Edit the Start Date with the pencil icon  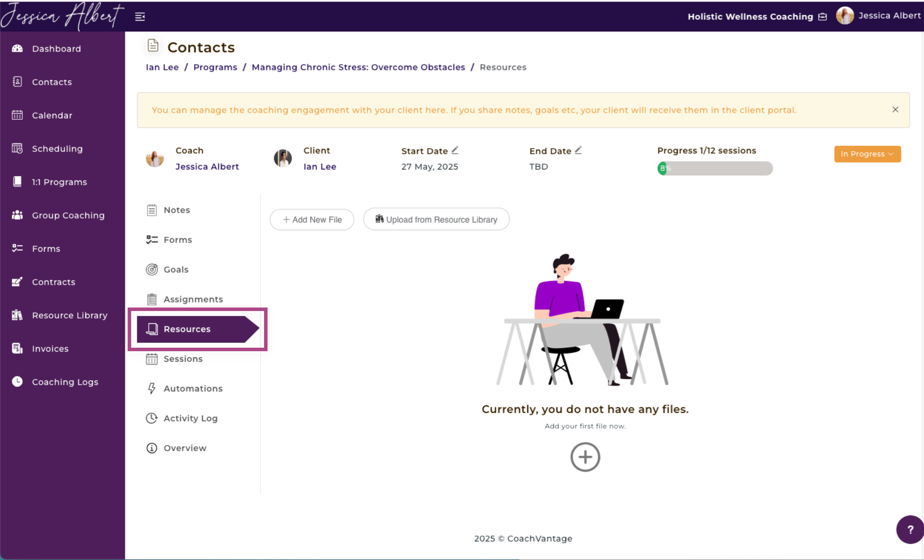455,150
